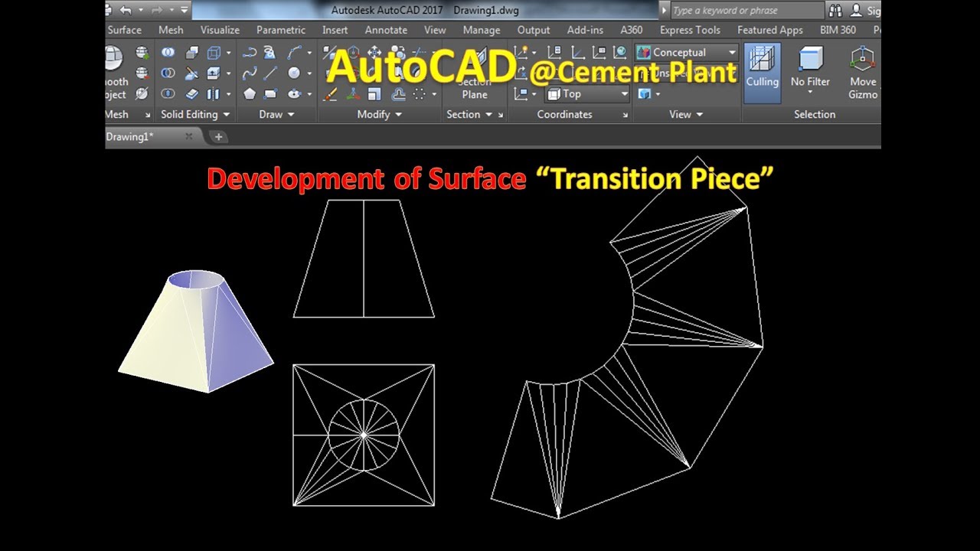The height and width of the screenshot is (551, 980).
Task: Click the Refine Mesh icon
Action: click(x=142, y=94)
